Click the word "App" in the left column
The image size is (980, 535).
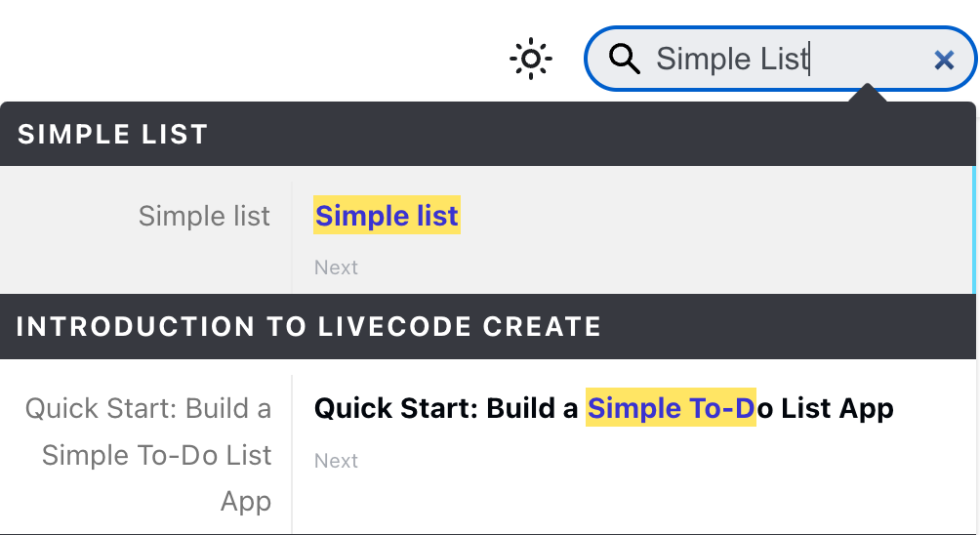click(x=246, y=502)
